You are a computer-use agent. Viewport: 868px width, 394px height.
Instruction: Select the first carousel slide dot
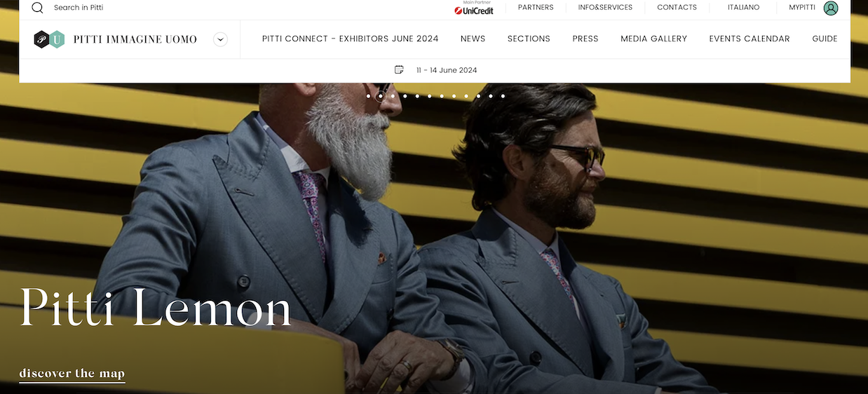368,96
